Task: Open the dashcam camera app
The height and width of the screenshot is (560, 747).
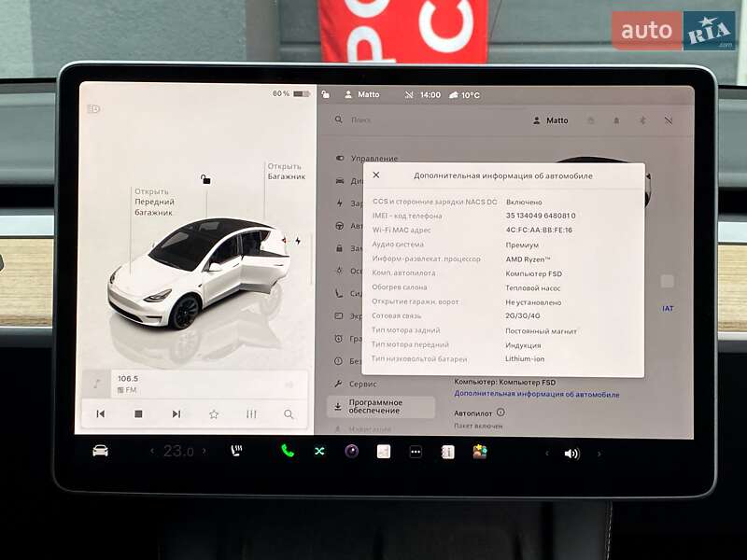Action: click(351, 451)
